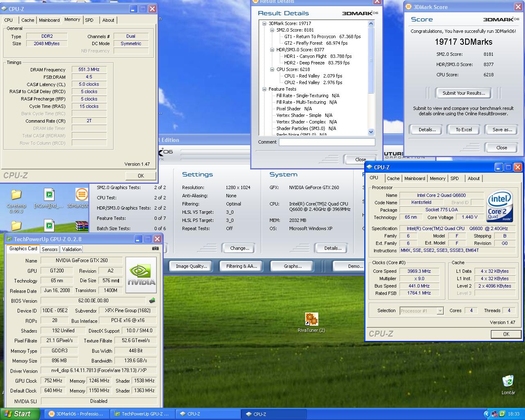Click Details... in 3DMark Score window
This screenshot has width=525, height=420.
pos(427,130)
